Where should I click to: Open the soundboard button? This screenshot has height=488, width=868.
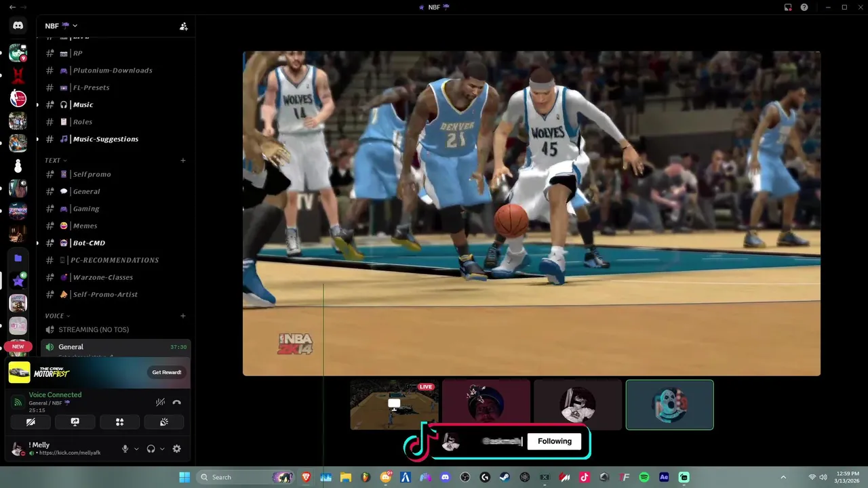point(163,422)
